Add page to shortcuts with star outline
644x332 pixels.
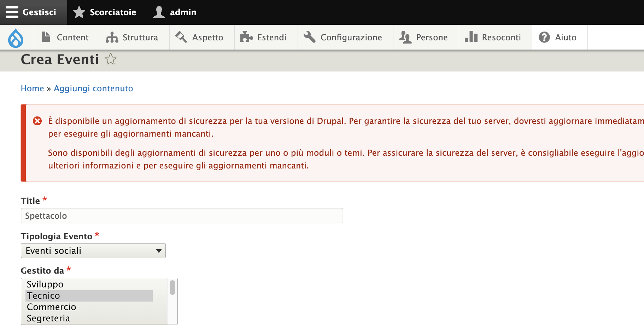coord(111,59)
